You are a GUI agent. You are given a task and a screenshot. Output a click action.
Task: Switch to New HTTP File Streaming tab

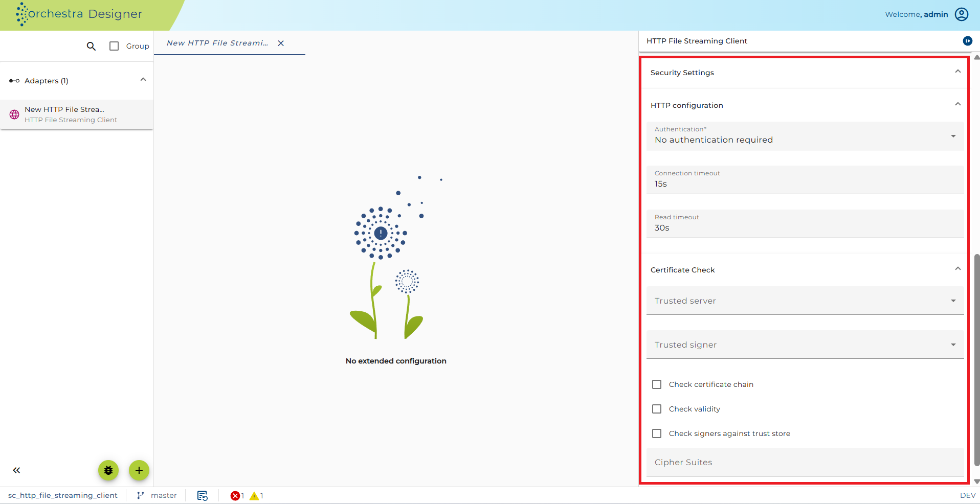(x=217, y=43)
